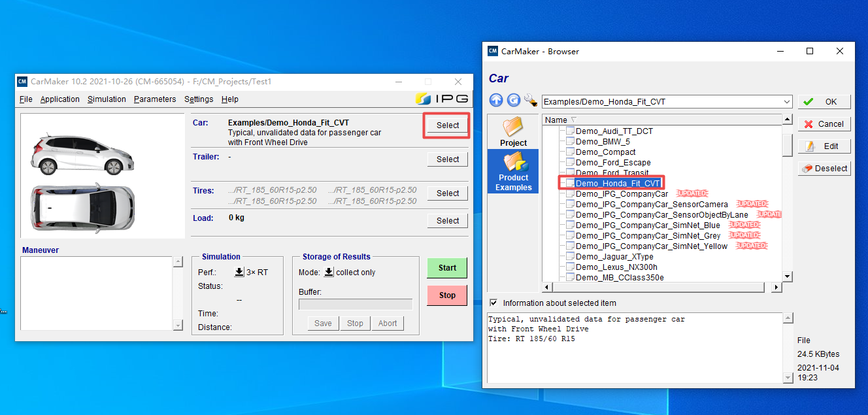This screenshot has width=868, height=415.
Task: Click CM icon in Browser title bar
Action: coord(493,51)
